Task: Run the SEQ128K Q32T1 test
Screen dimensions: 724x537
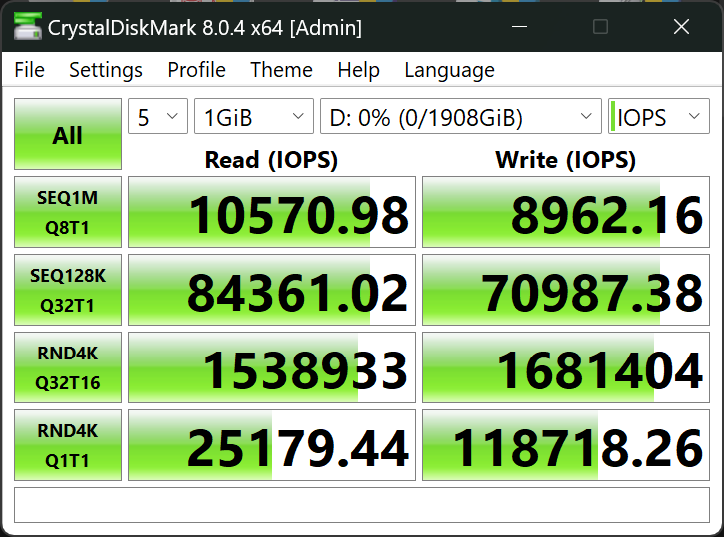Action: (68, 290)
